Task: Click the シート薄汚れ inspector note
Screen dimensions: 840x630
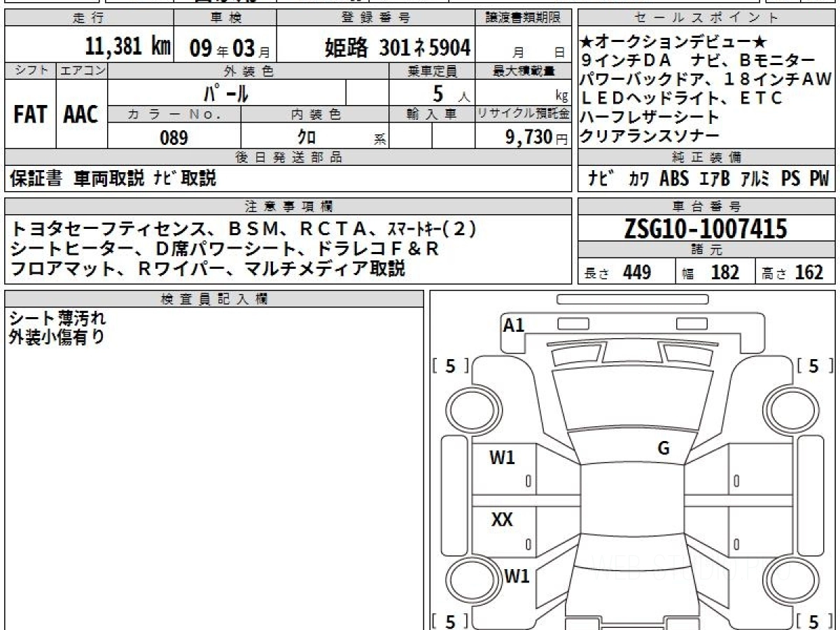Action: (x=57, y=319)
